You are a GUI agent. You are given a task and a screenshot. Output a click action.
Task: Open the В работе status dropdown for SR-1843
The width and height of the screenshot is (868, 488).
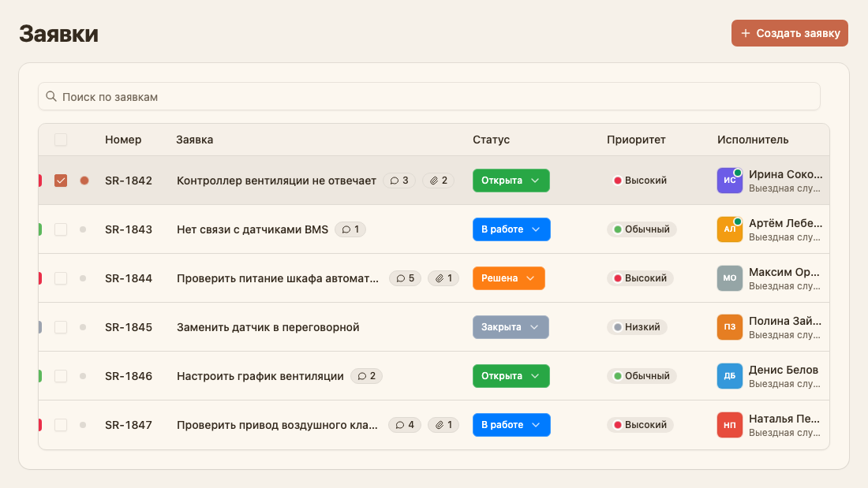pos(511,229)
